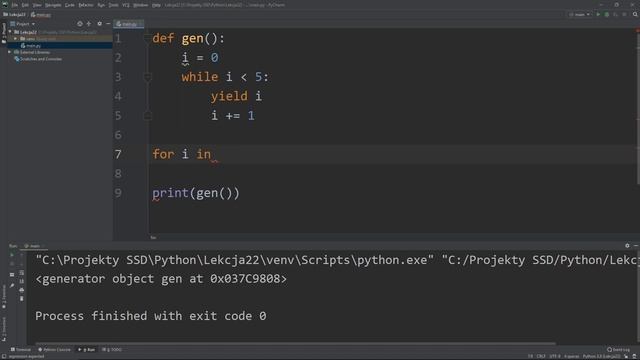Open the Code menu
Viewport: 640px width, 360px height.
pyautogui.click(x=70, y=5)
